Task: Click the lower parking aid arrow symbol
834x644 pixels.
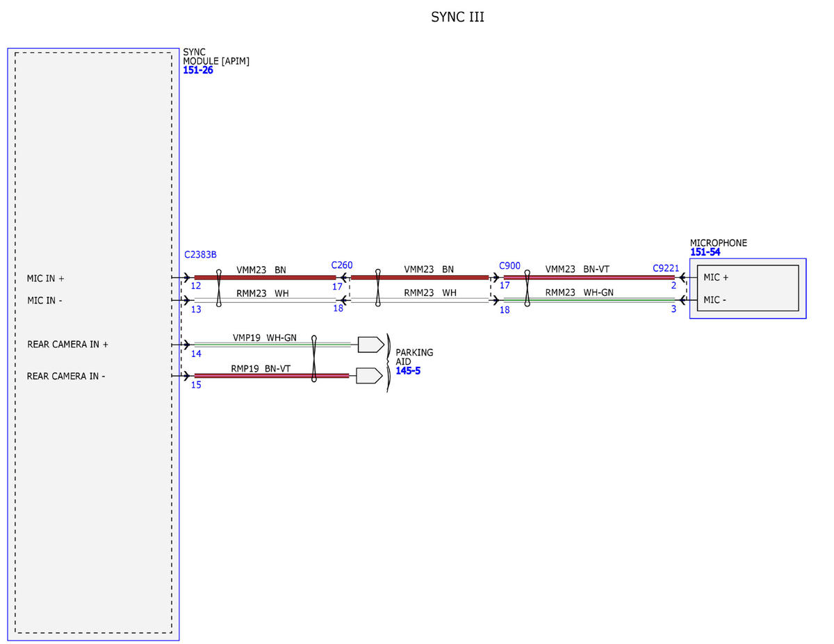Action: pos(369,376)
